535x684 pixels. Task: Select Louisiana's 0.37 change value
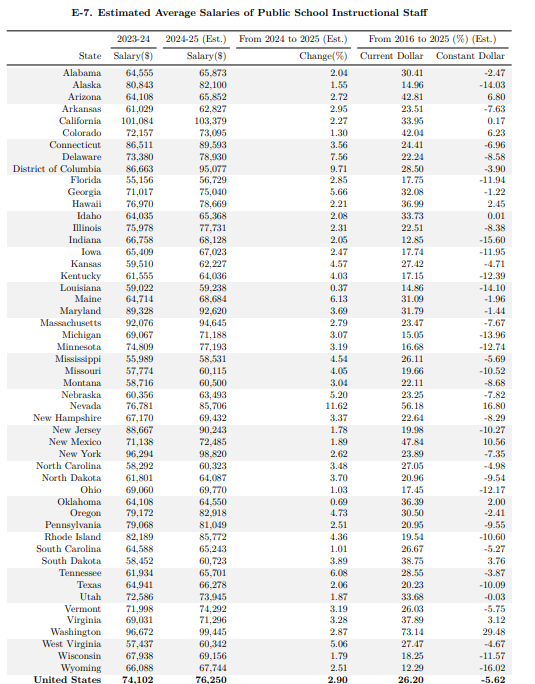(339, 288)
